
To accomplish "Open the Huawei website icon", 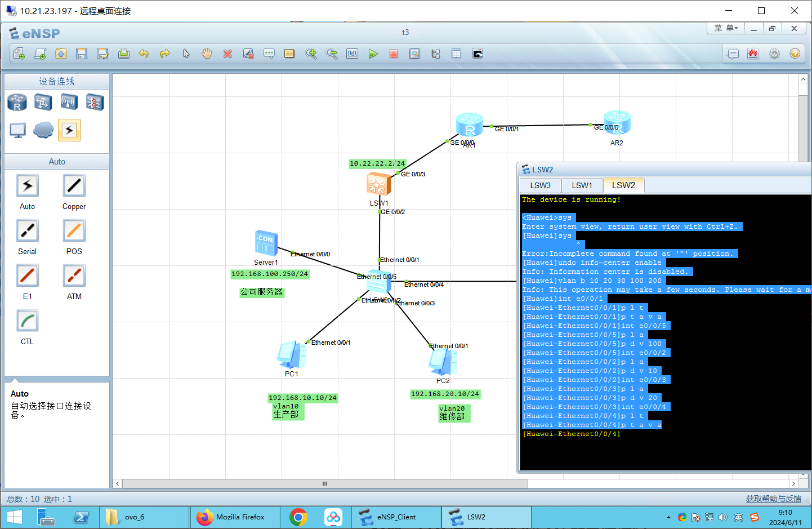I will [x=753, y=54].
